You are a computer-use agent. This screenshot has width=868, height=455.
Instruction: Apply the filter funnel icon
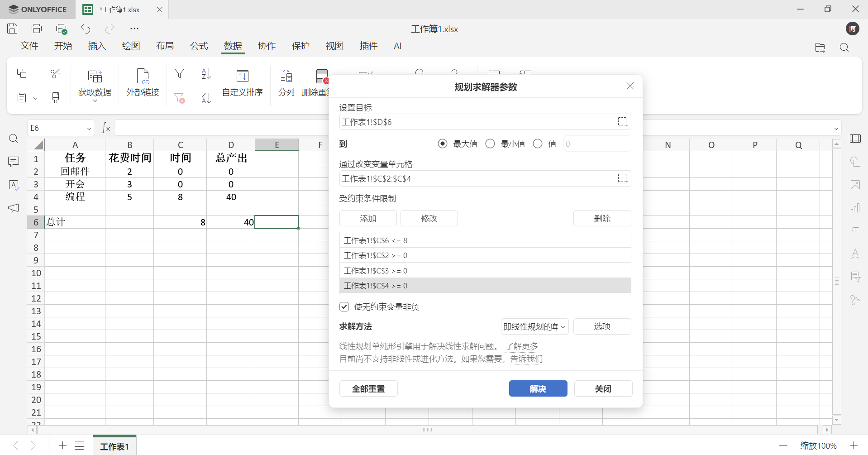click(179, 73)
